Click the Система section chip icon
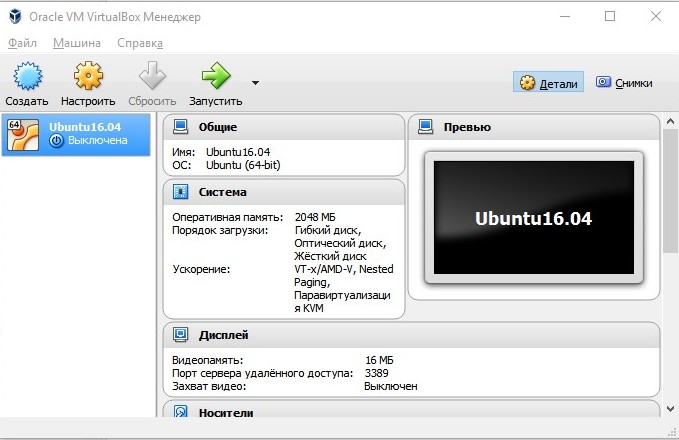 (x=181, y=191)
